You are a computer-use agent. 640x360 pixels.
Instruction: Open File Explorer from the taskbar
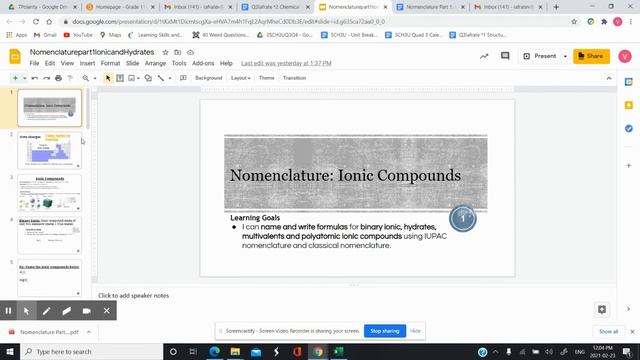pyautogui.click(x=235, y=351)
